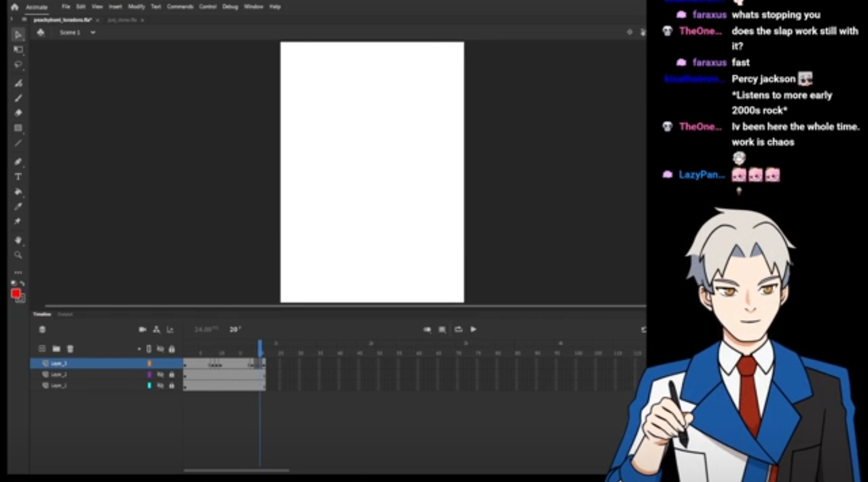Open the Insert menu
Screen dimensions: 868x482
(x=115, y=7)
